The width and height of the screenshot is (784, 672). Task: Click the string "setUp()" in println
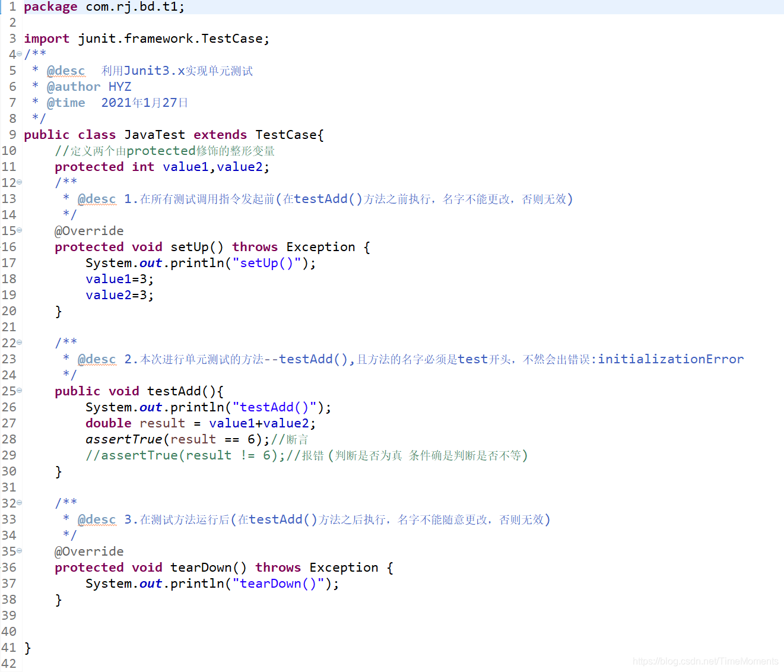(x=266, y=263)
